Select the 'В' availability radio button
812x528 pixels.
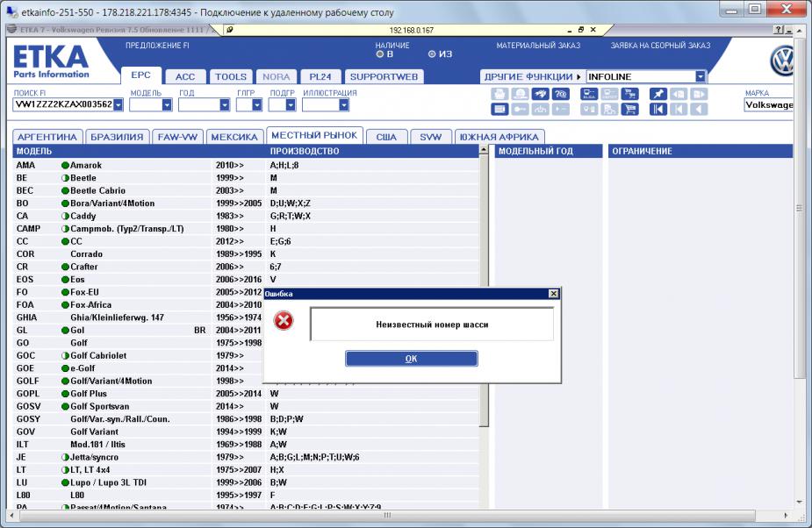click(x=380, y=54)
